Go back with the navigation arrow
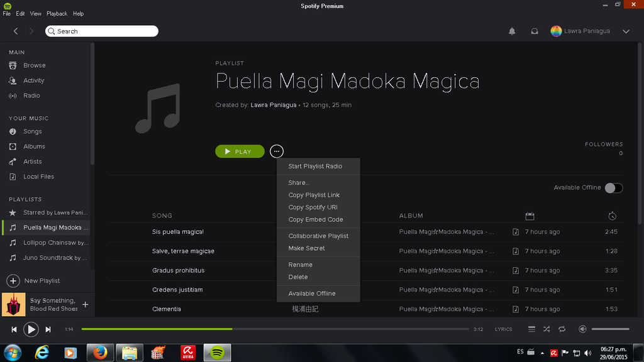 (x=16, y=31)
